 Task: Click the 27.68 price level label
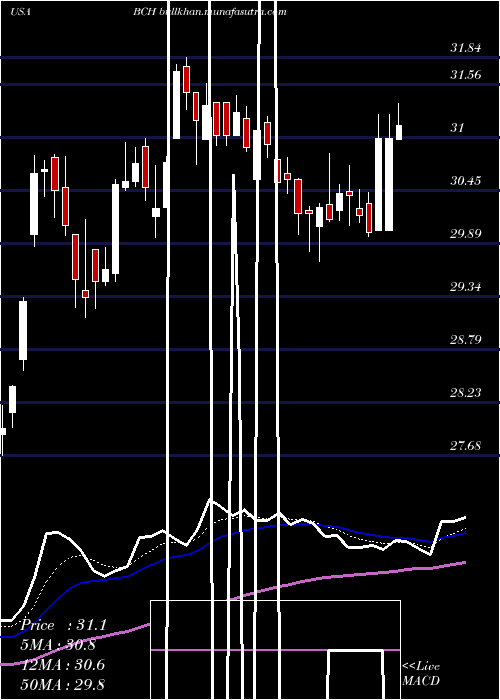click(x=466, y=446)
